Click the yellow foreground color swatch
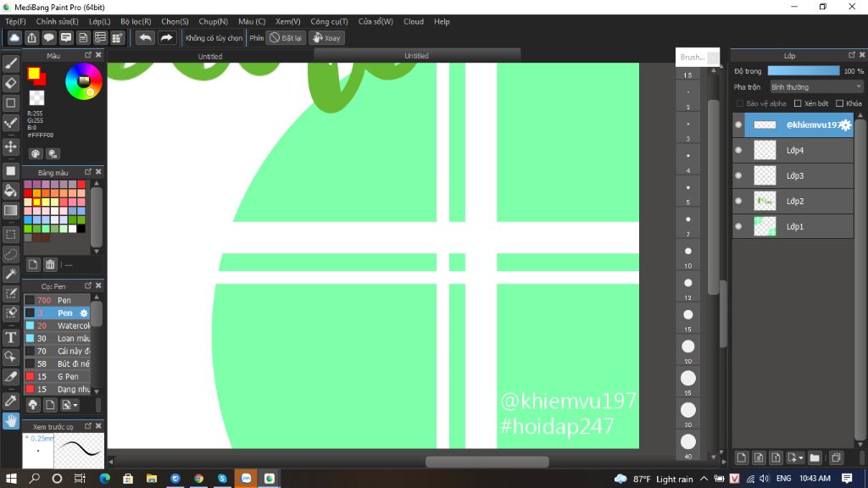The height and width of the screenshot is (488, 868). (34, 74)
